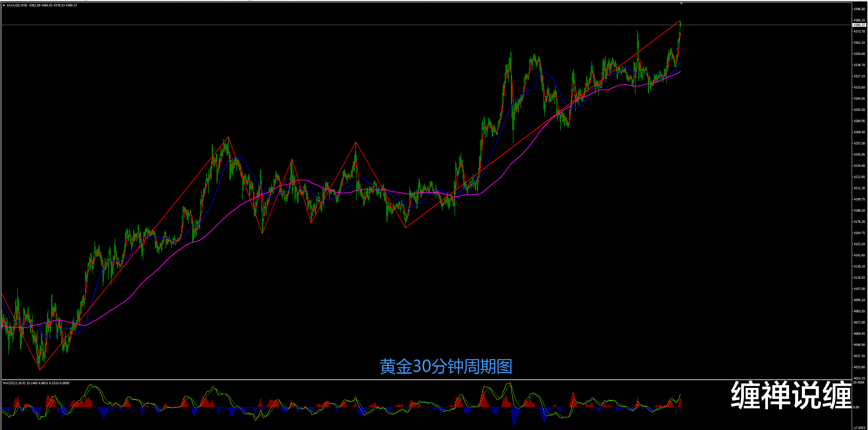868x430 pixels.
Task: Expand the XAUUSD,M30 chart title triangle
Action: (4, 5)
